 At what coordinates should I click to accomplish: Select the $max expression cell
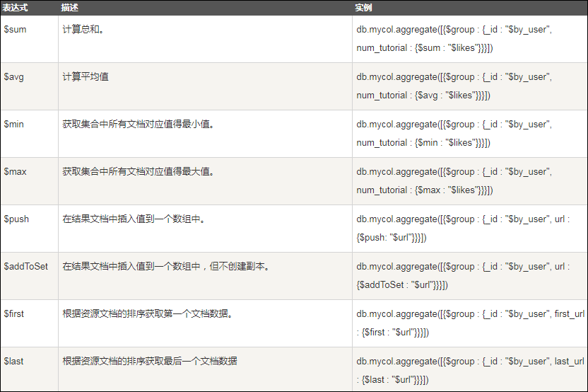click(x=29, y=181)
